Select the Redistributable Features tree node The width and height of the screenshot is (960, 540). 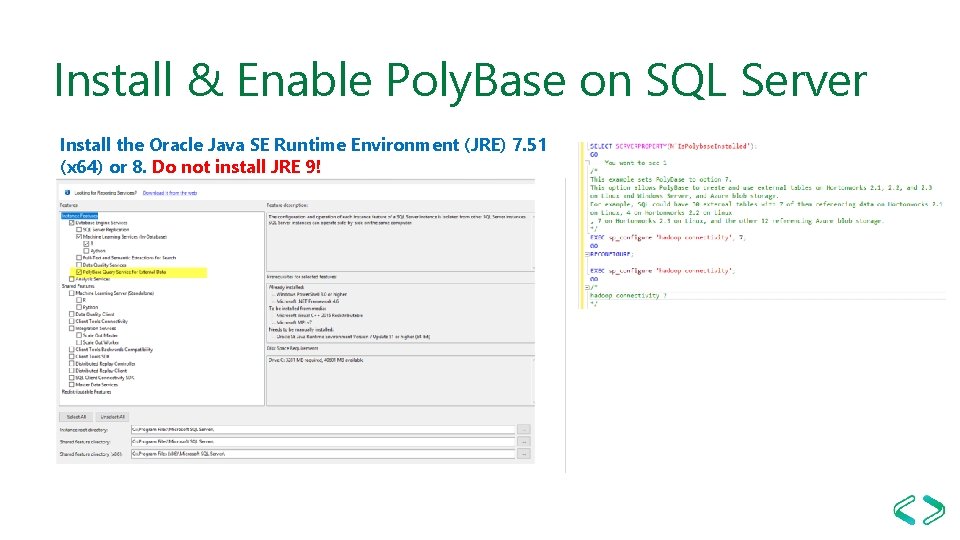click(x=87, y=392)
